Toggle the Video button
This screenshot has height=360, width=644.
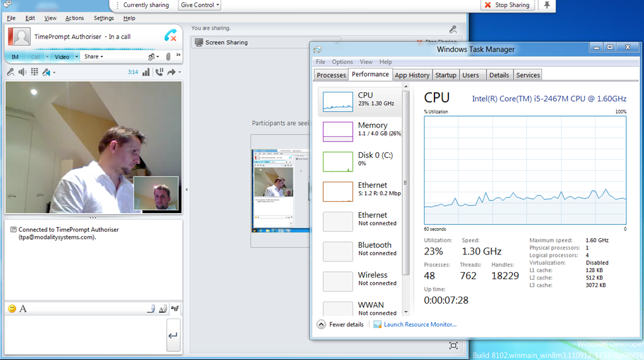62,57
